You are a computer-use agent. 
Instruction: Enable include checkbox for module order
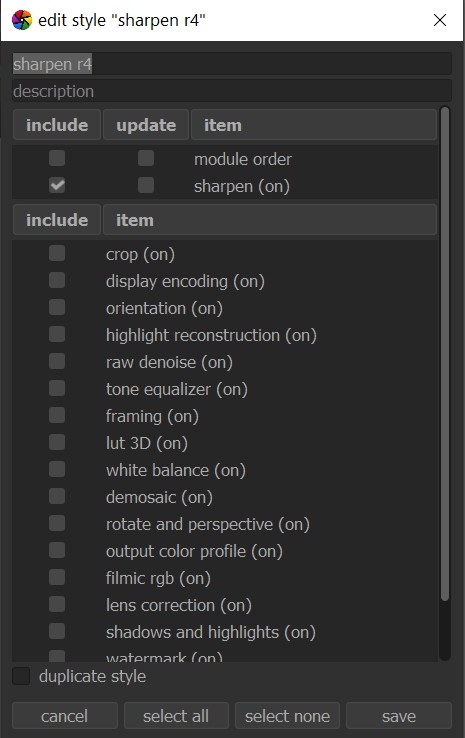click(57, 159)
